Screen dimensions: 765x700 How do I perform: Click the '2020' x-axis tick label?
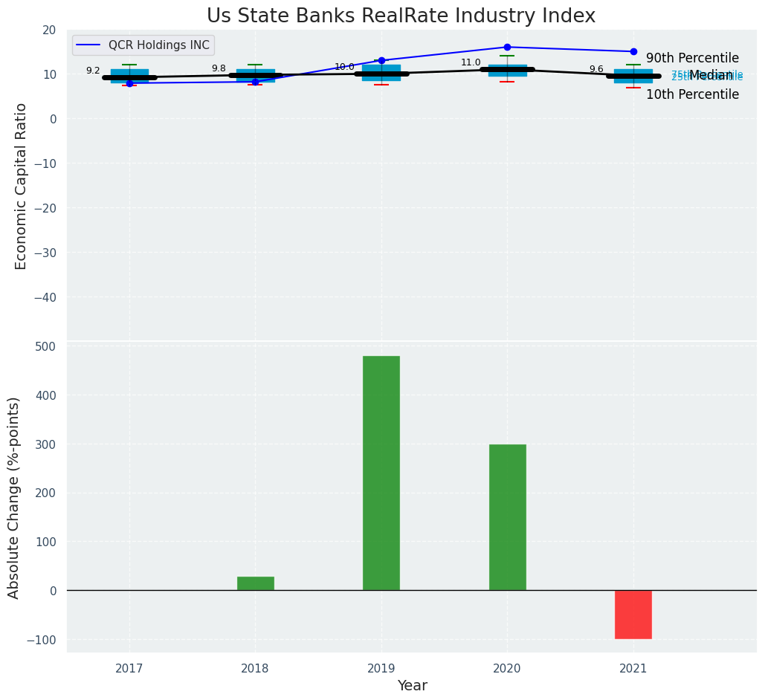pos(507,668)
